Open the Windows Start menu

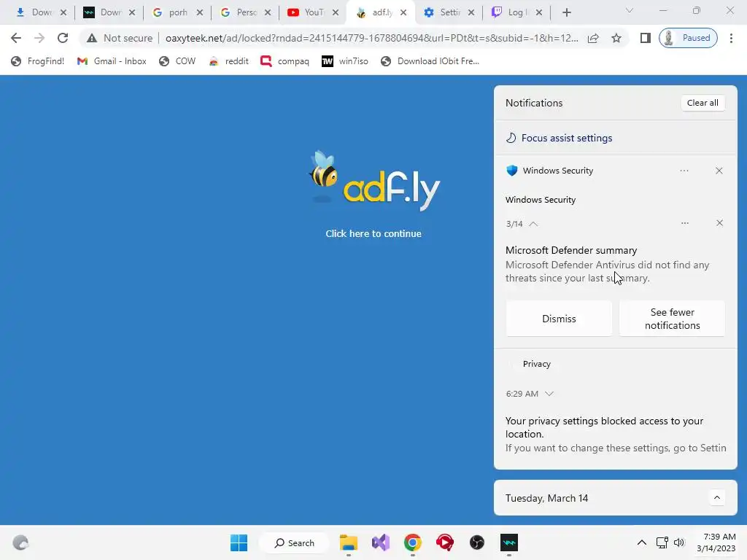(239, 542)
